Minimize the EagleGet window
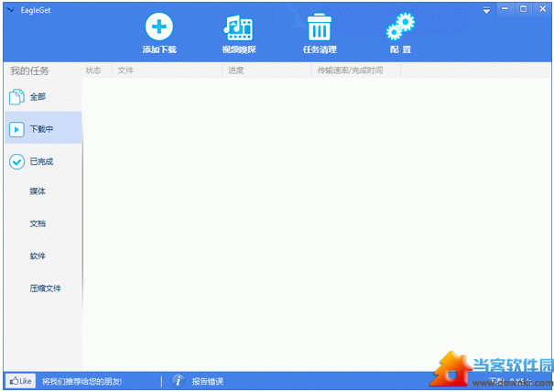Image resolution: width=554 pixels, height=392 pixels. click(x=505, y=9)
